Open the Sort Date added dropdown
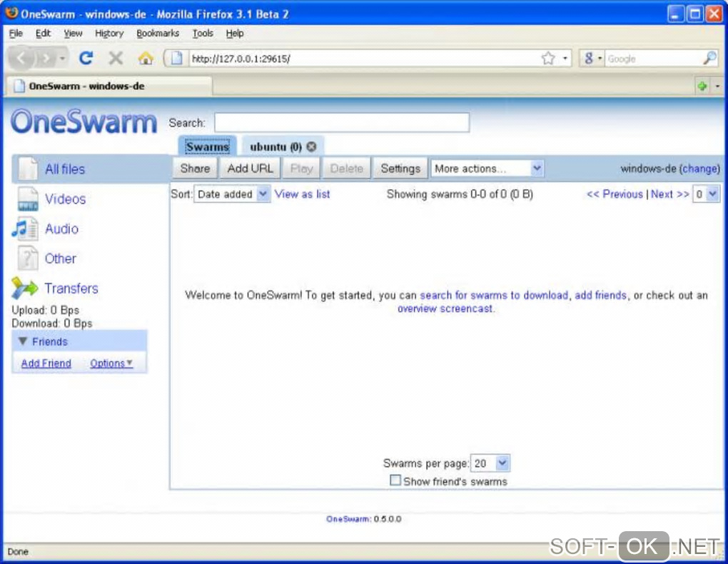 click(x=232, y=194)
